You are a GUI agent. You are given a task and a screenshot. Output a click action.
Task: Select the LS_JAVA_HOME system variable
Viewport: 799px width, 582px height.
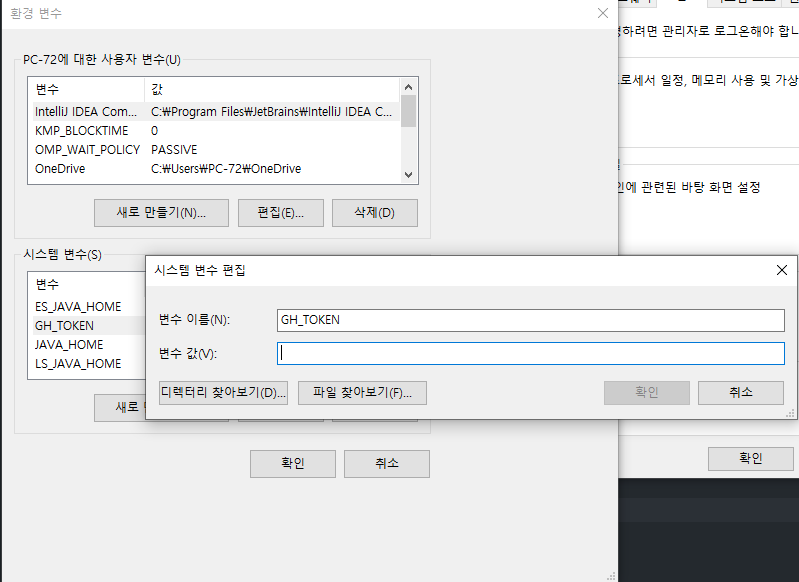78,364
